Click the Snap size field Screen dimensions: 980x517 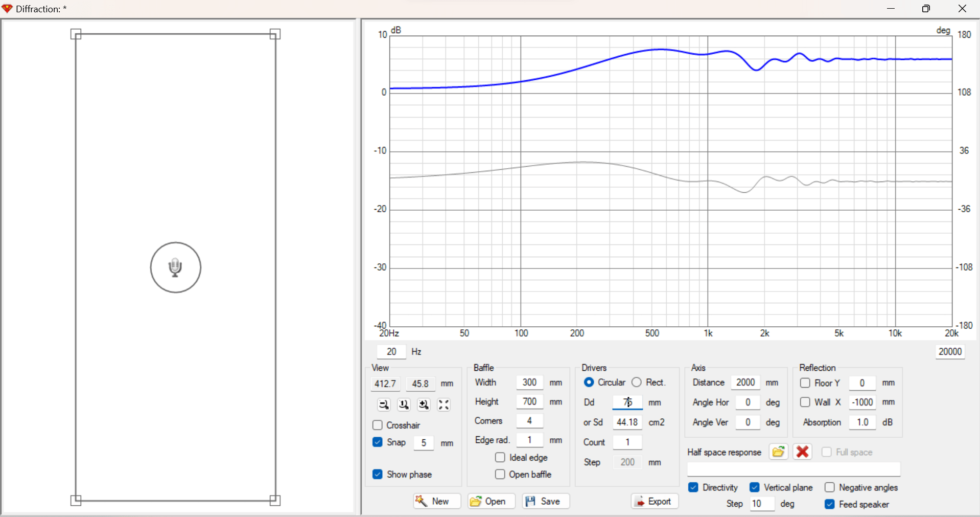[424, 443]
